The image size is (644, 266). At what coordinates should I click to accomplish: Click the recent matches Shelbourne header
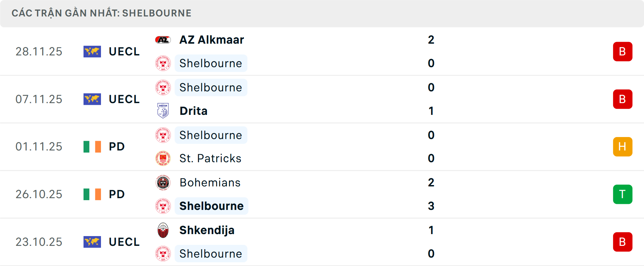pos(101,13)
